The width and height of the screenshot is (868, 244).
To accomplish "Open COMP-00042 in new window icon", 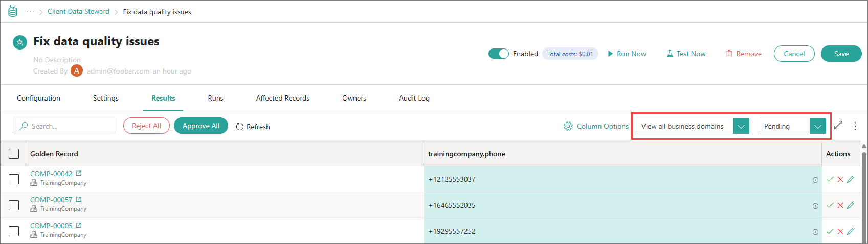I will (79, 174).
